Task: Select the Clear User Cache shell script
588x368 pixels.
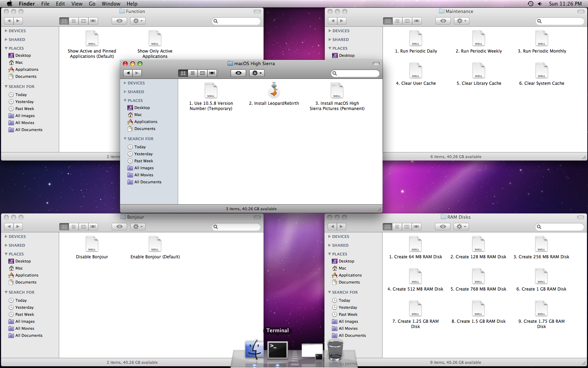Action: click(416, 70)
